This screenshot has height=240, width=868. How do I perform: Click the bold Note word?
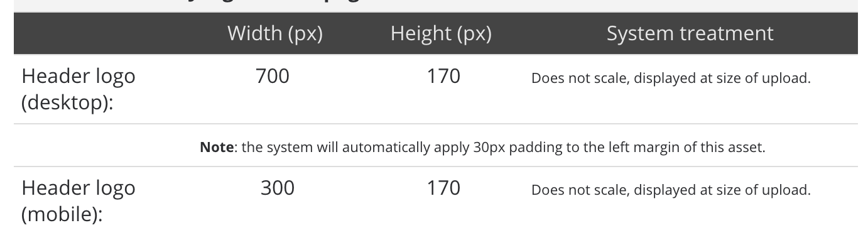click(x=214, y=148)
